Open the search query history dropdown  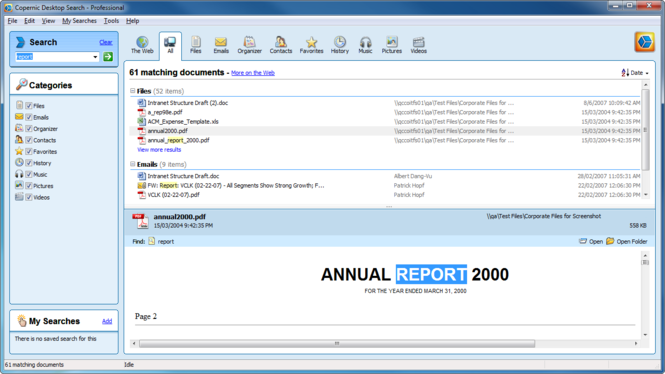click(95, 57)
